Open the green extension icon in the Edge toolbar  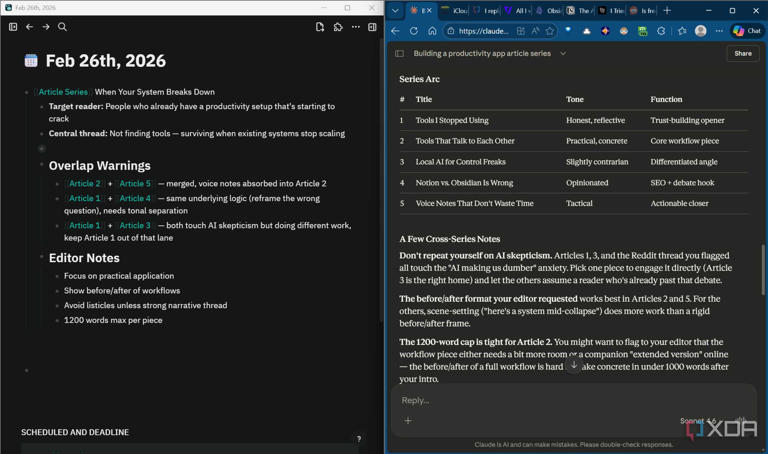(x=643, y=31)
